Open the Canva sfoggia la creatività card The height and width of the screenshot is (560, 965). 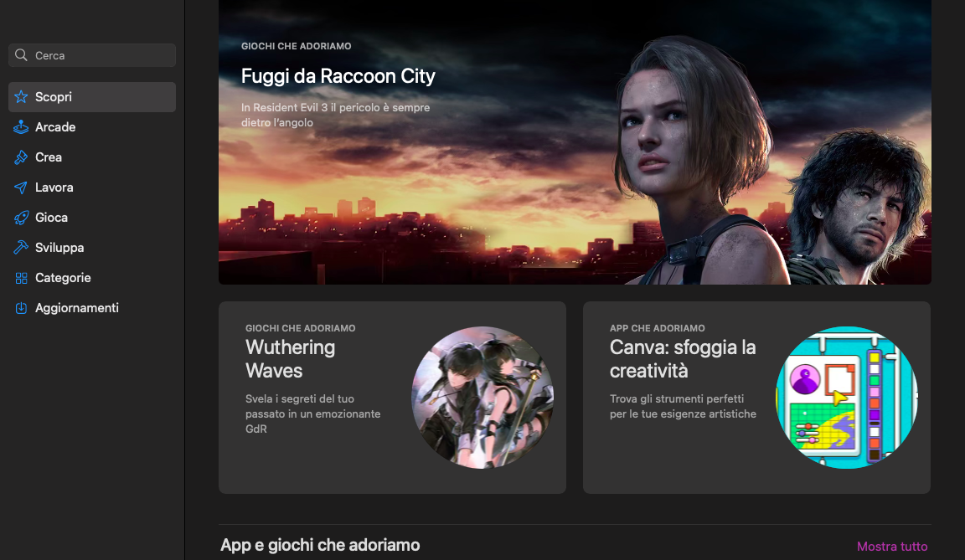click(756, 397)
